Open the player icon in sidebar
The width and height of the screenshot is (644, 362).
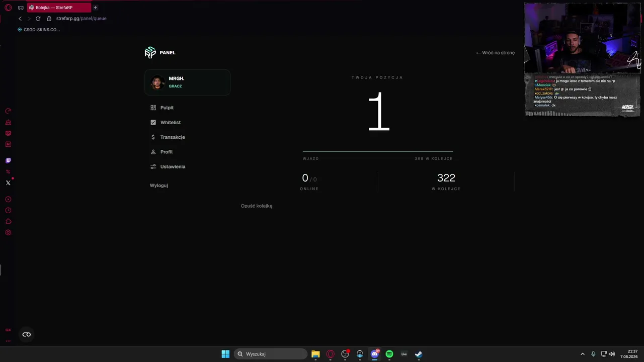point(8,200)
